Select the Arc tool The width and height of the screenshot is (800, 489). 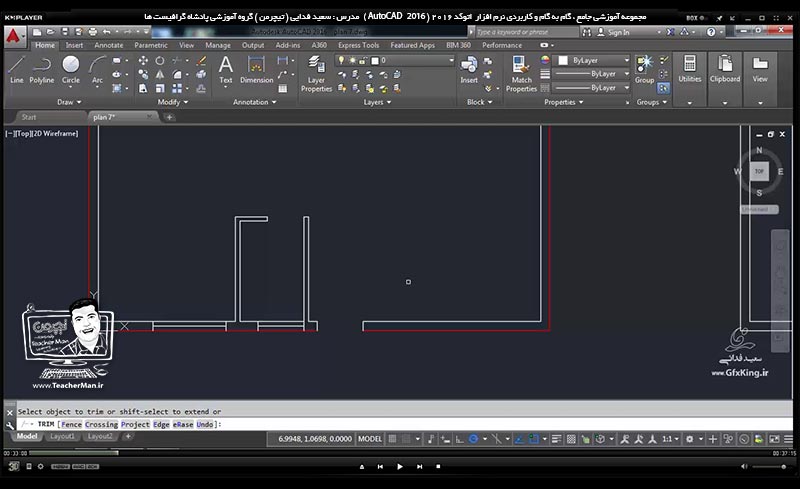[x=97, y=69]
